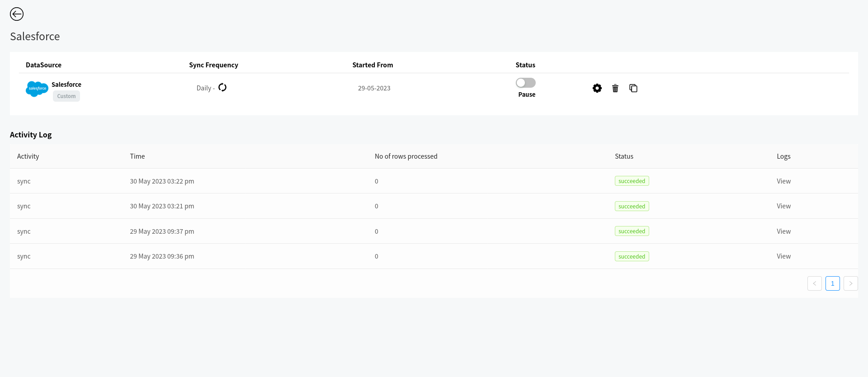Click the time 30 May 2023 03:22 pm

coord(162,181)
